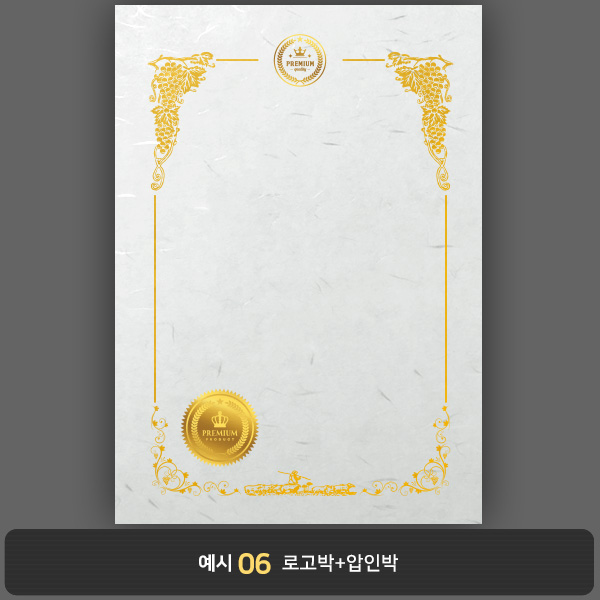The height and width of the screenshot is (600, 600).
Task: Click the 예시 label in the caption bar
Action: coord(215,563)
